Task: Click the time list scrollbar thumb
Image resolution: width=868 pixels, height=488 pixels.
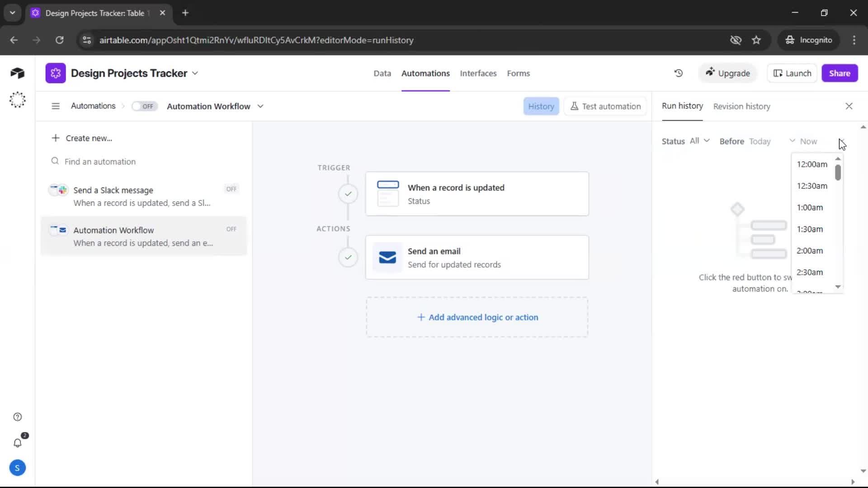Action: click(838, 172)
